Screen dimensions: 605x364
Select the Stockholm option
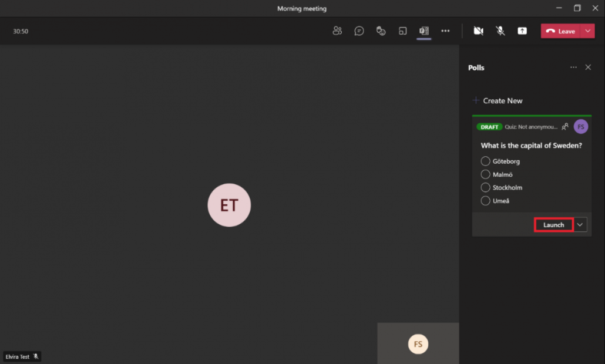(502, 187)
